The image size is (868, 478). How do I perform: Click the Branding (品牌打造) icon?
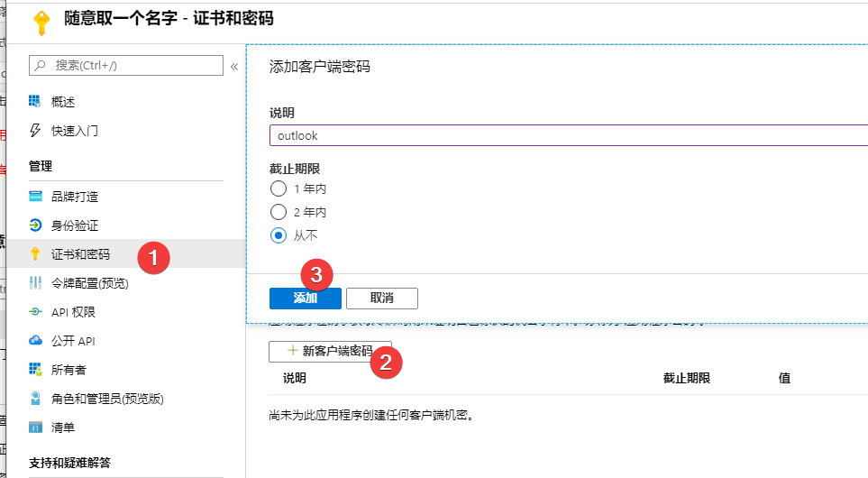click(35, 197)
